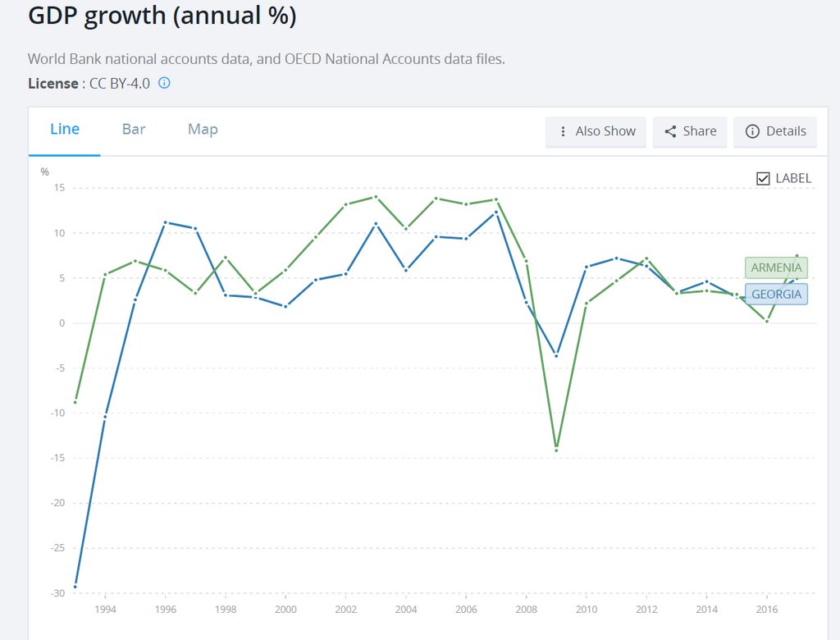
Task: Click Georgia's 1996 data point
Action: (166, 222)
